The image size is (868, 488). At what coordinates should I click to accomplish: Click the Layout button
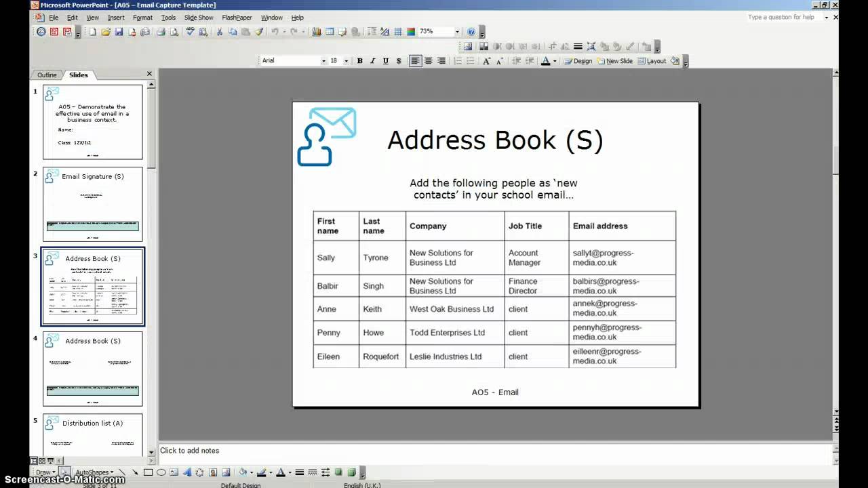point(651,61)
